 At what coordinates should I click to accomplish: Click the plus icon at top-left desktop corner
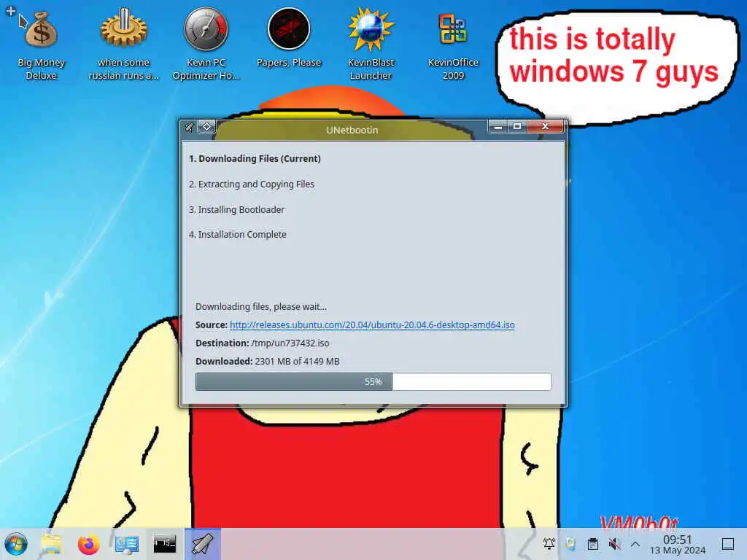(11, 10)
